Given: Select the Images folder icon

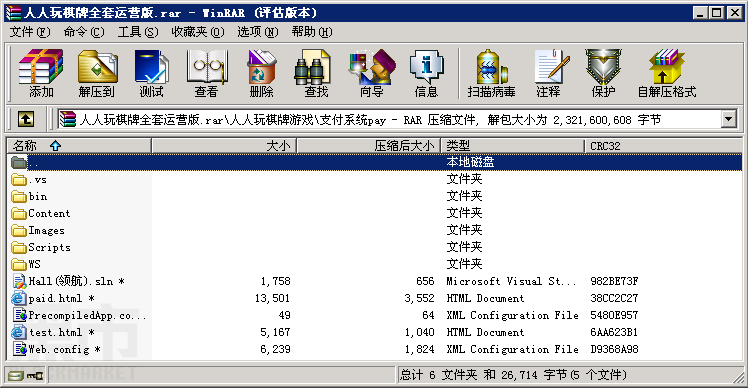Looking at the screenshot, I should 19,230.
